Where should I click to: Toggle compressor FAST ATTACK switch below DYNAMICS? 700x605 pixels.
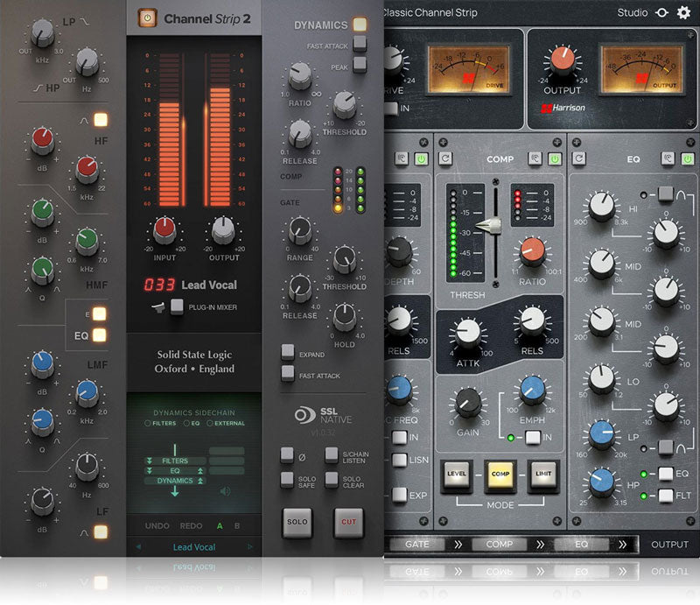tap(360, 44)
